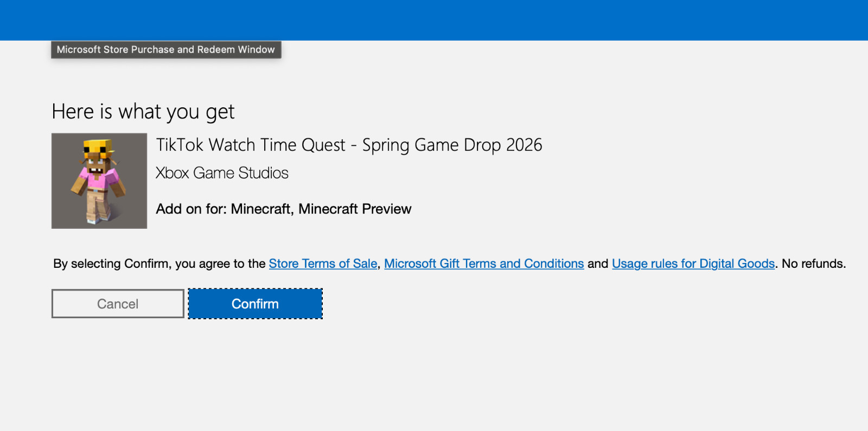Click the yellow helmet on the skin image
Screen dimensions: 868x431
(x=98, y=147)
